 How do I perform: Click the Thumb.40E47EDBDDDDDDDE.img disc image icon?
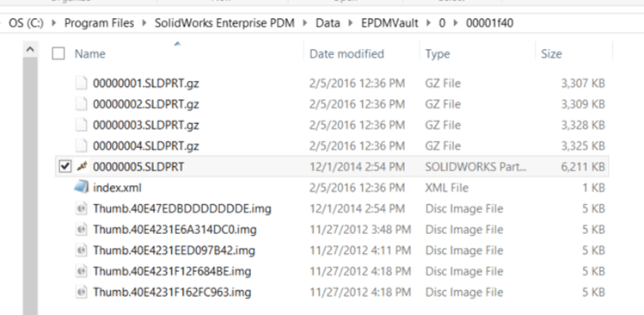(82, 208)
